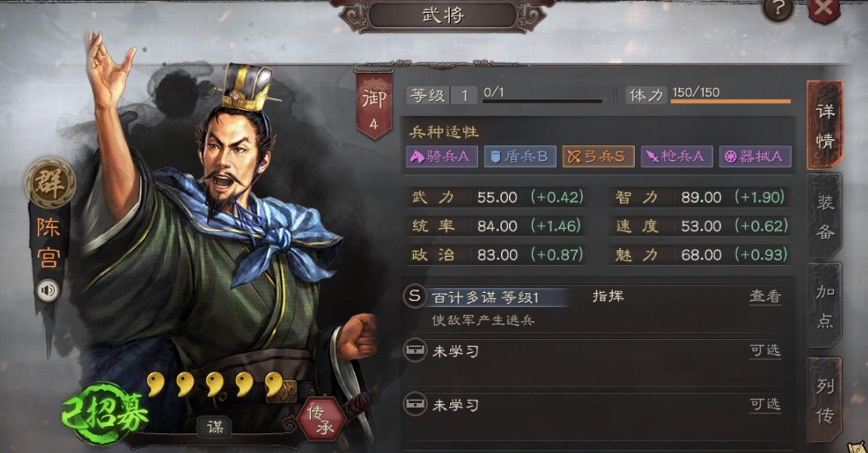Click the 谋 tag under the portrait
The image size is (868, 453).
point(215,427)
